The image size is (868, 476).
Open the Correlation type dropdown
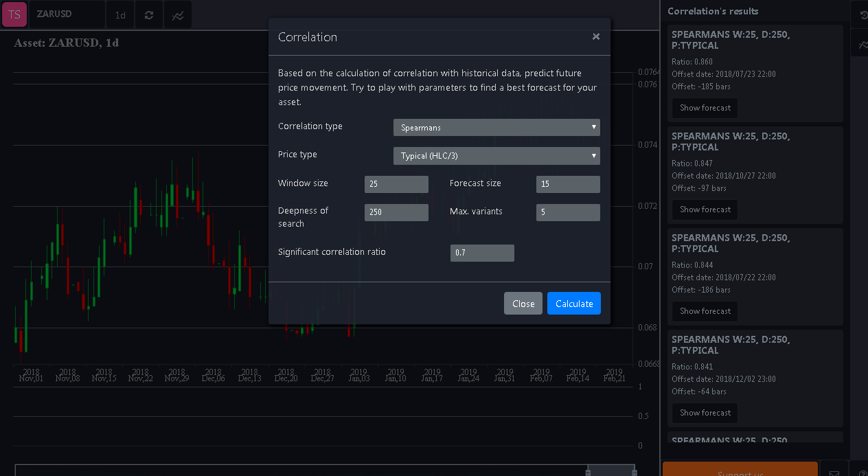click(x=496, y=127)
